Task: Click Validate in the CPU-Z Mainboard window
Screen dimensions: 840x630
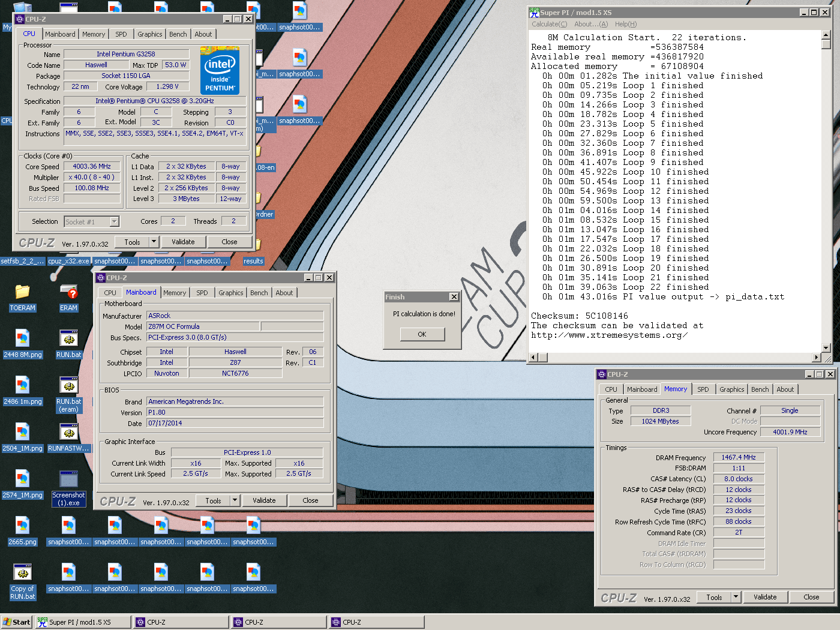Action: coord(264,500)
